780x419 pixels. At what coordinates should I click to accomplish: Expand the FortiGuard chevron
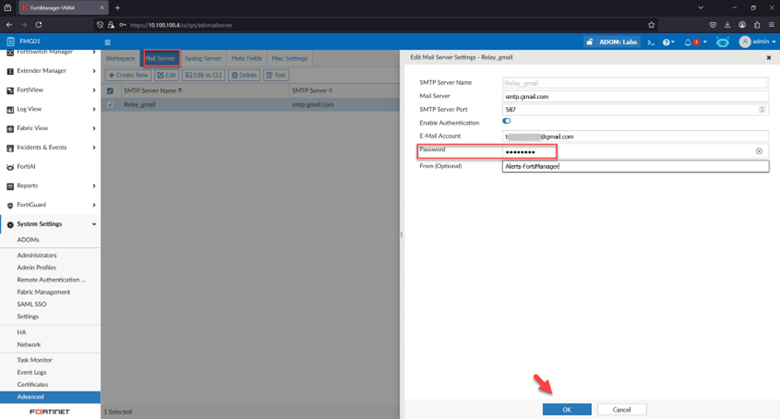pyautogui.click(x=94, y=205)
